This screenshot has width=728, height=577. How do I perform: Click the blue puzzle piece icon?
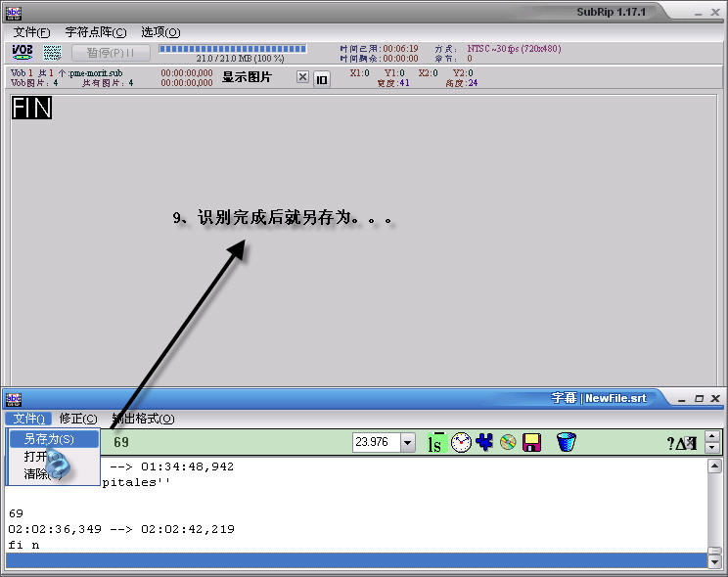point(484,442)
